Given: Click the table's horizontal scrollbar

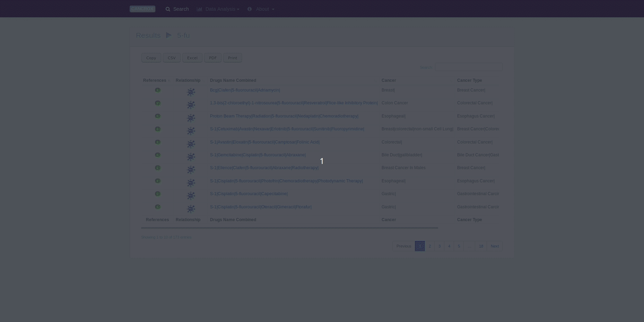Looking at the screenshot, I should coord(289,228).
